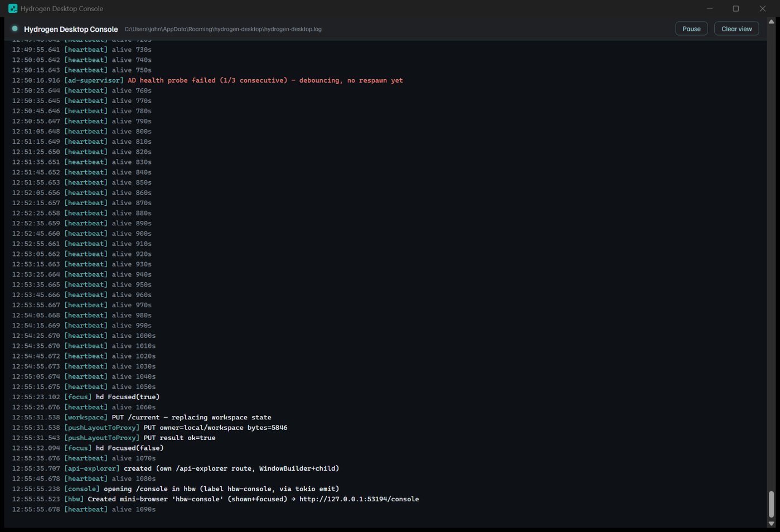This screenshot has width=780, height=532.
Task: Click the [console] tag
Action: point(82,489)
